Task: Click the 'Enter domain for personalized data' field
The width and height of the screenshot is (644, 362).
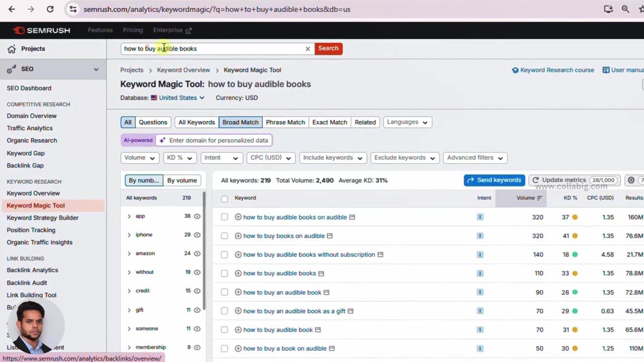Action: (214, 140)
